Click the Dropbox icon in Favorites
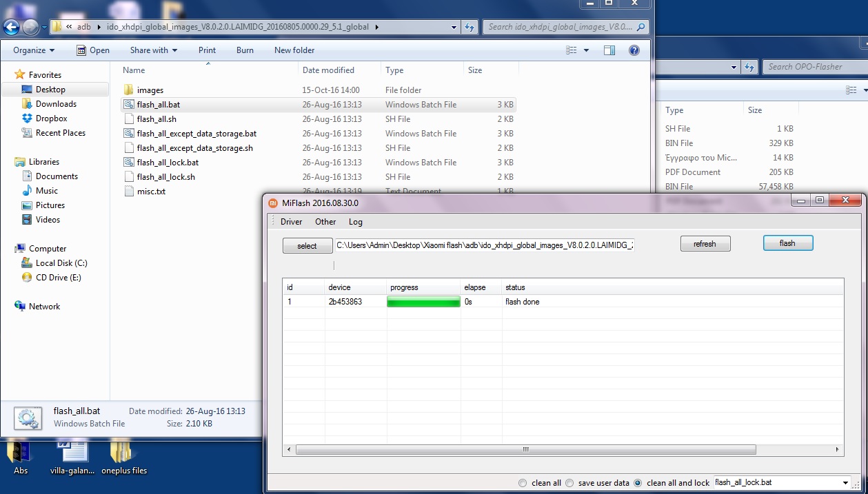Viewport: 868px width, 494px height. (28, 119)
